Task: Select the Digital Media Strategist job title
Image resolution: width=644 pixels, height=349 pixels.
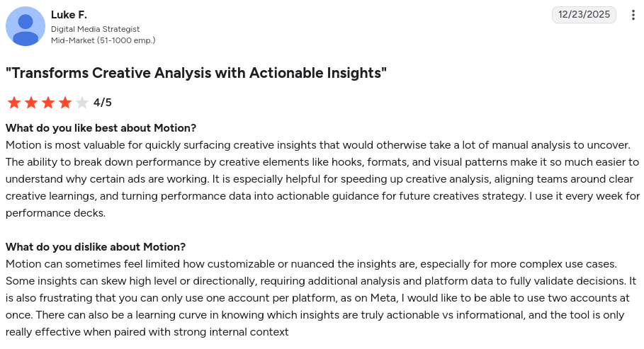Action: point(95,29)
